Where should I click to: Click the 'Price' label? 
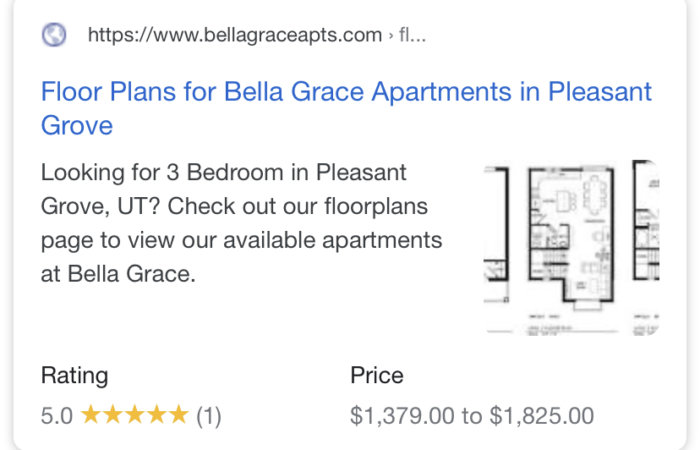coord(377,375)
